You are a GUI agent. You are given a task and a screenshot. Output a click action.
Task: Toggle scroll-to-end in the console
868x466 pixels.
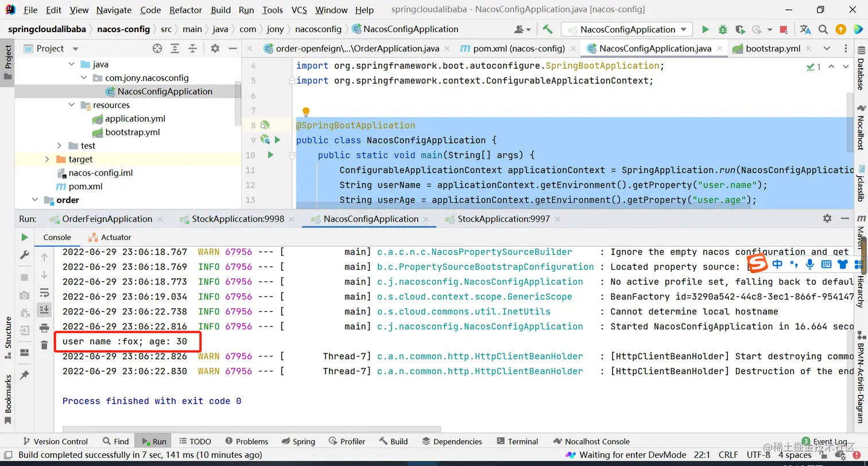point(44,310)
